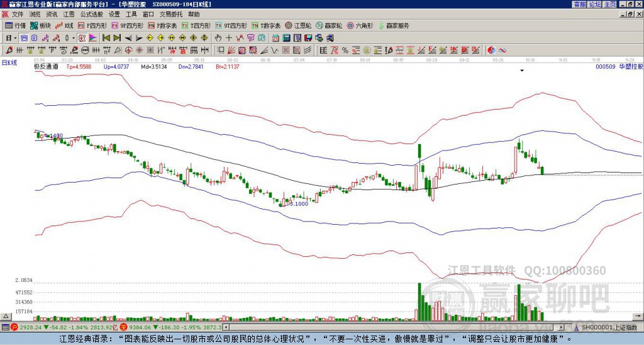Expand the candlestick style dropdown arrow
The width and height of the screenshot is (644, 345).
pyautogui.click(x=74, y=38)
